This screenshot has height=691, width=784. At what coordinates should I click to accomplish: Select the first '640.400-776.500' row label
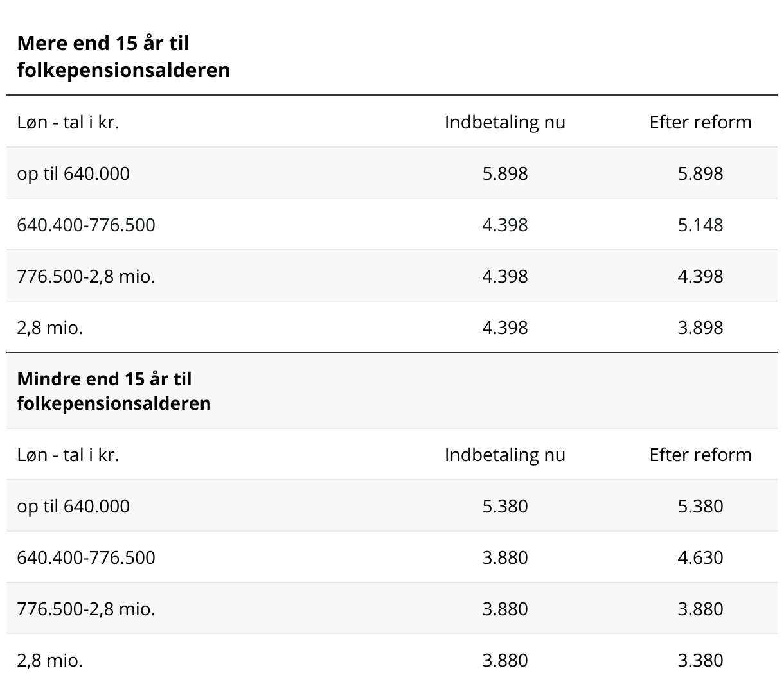86,225
